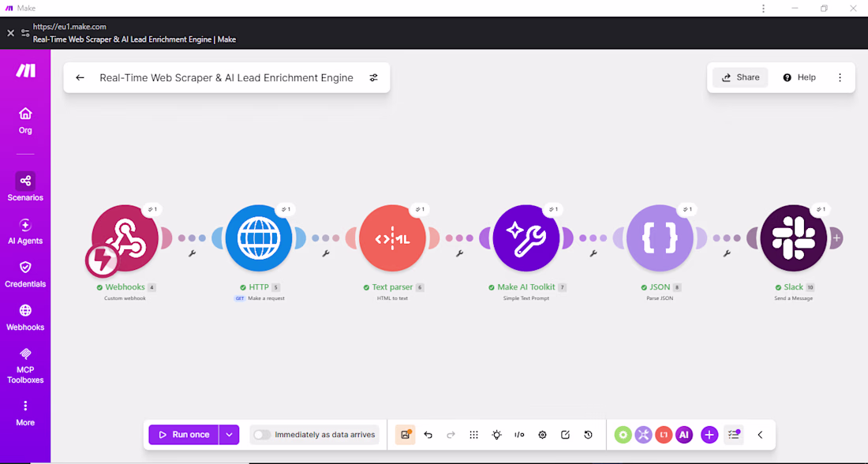Collapse the bottom toolbar with chevron arrow
868x464 pixels.
(x=760, y=435)
